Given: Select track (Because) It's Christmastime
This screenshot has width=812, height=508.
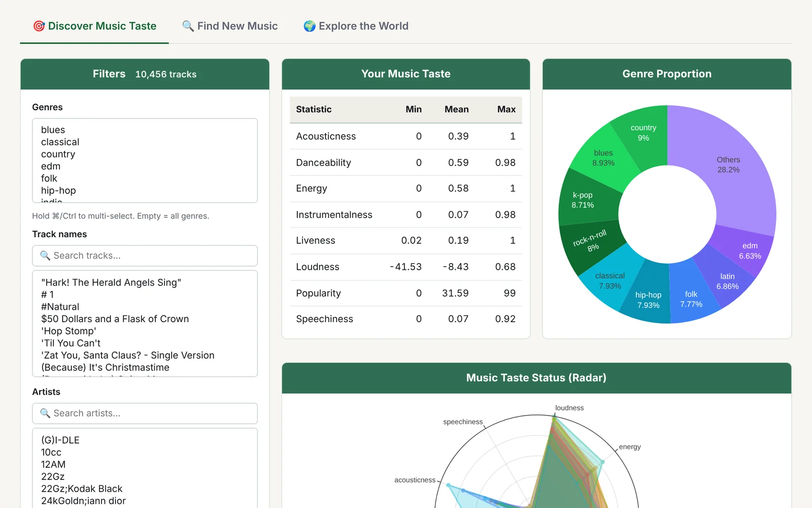Looking at the screenshot, I should coord(145,368).
